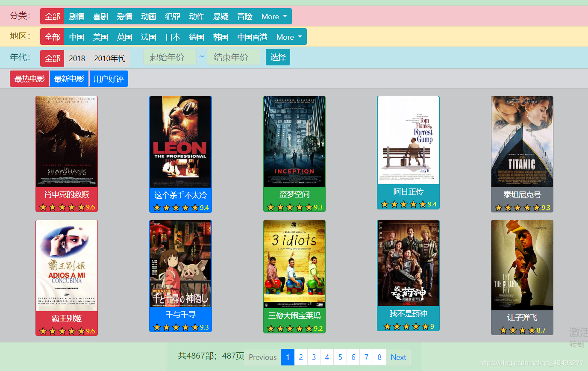
Task: Click the 9.6 rating of 肖申克的救赎
Action: point(90,207)
